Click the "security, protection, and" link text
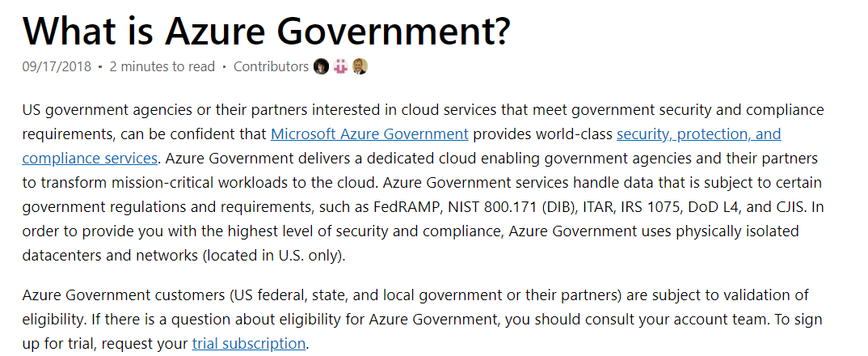The width and height of the screenshot is (868, 356). point(698,133)
